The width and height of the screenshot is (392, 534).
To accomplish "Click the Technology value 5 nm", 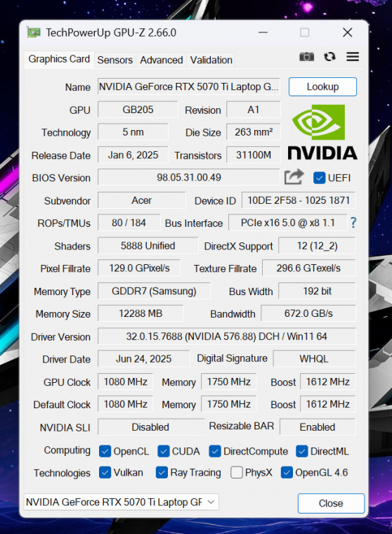I will (133, 132).
